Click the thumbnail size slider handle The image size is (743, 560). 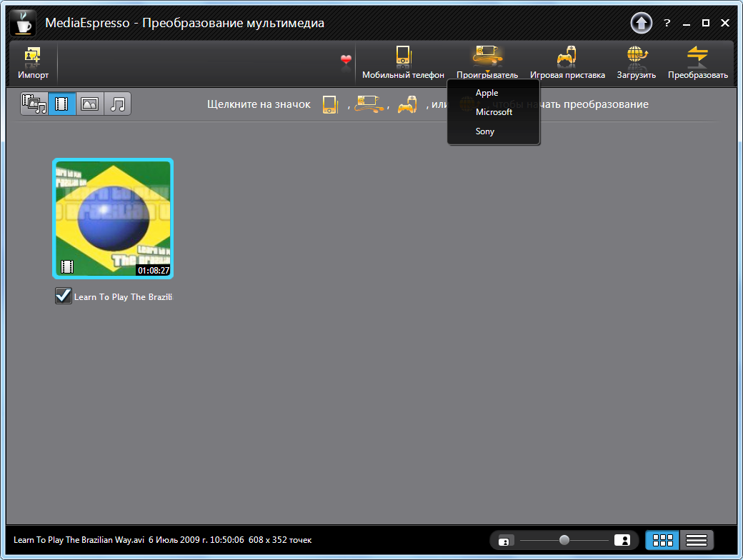564,540
